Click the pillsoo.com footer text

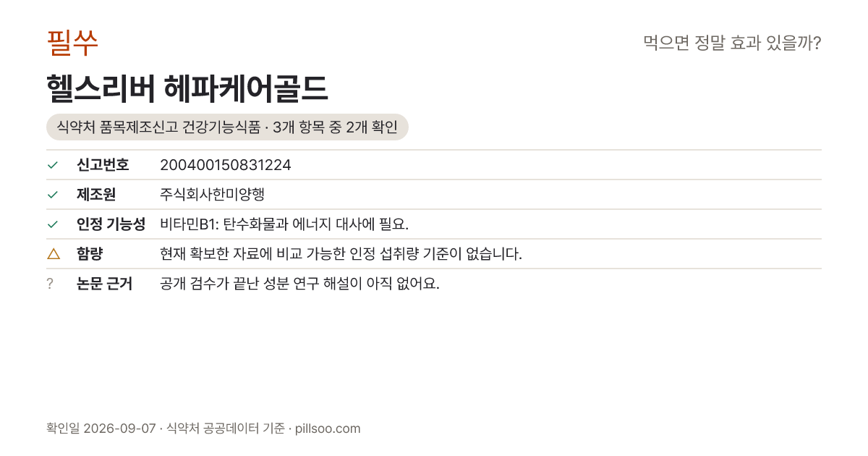click(328, 428)
